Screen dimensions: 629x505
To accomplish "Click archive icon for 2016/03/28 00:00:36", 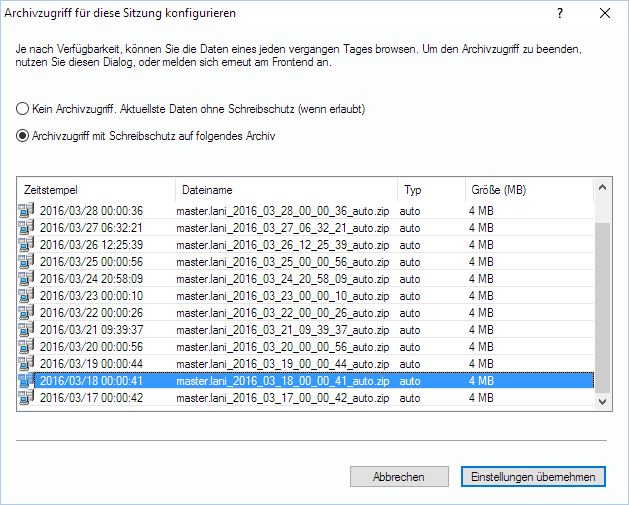I will pyautogui.click(x=26, y=210).
